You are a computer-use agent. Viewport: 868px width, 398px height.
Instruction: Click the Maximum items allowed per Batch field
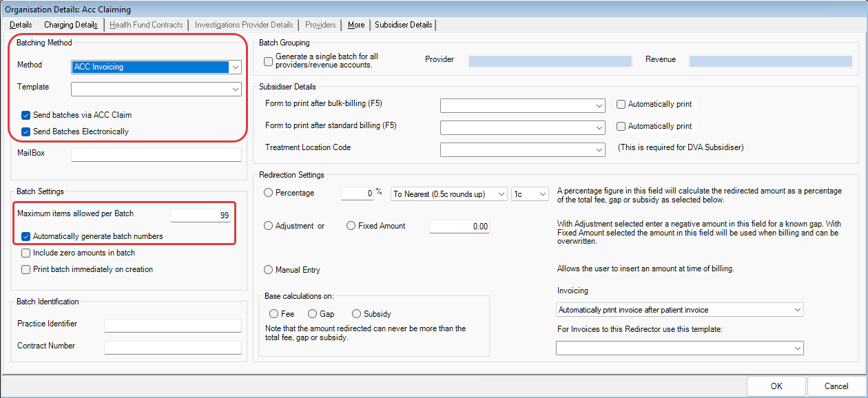coord(201,216)
